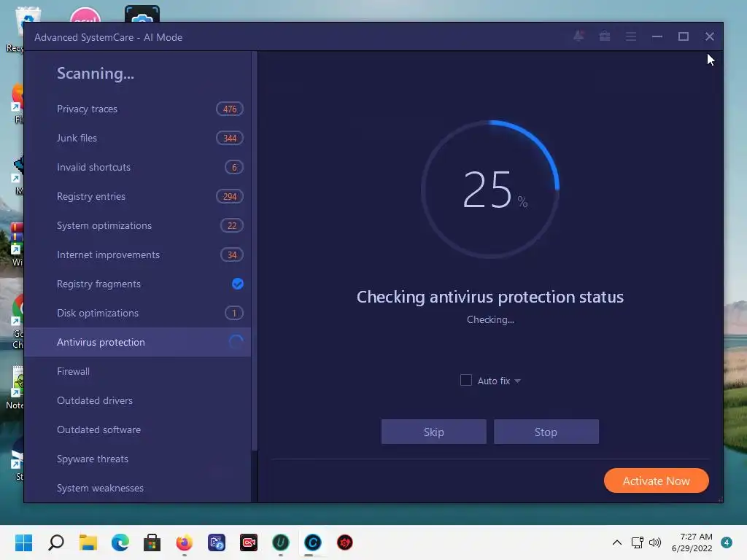
Task: Click the 6 count badge for Invalid shortcuts
Action: click(x=234, y=167)
